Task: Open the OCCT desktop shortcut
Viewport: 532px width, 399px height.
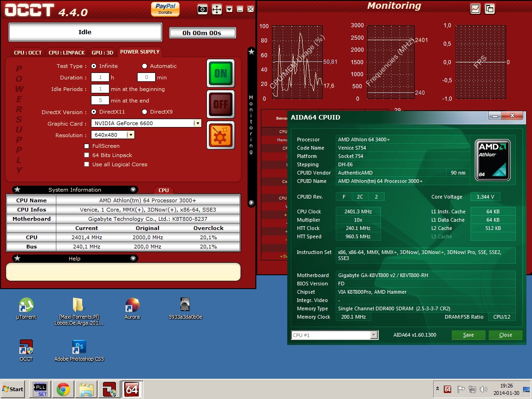Action: [x=26, y=351]
